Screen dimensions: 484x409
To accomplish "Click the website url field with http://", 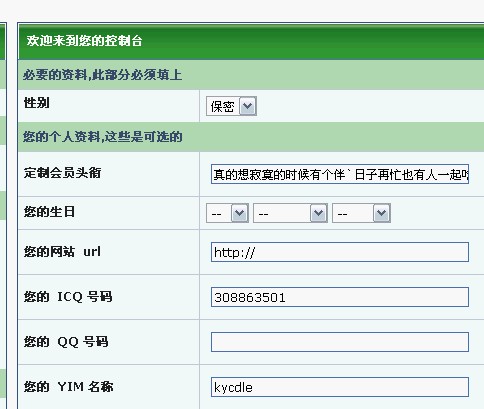I will (340, 252).
